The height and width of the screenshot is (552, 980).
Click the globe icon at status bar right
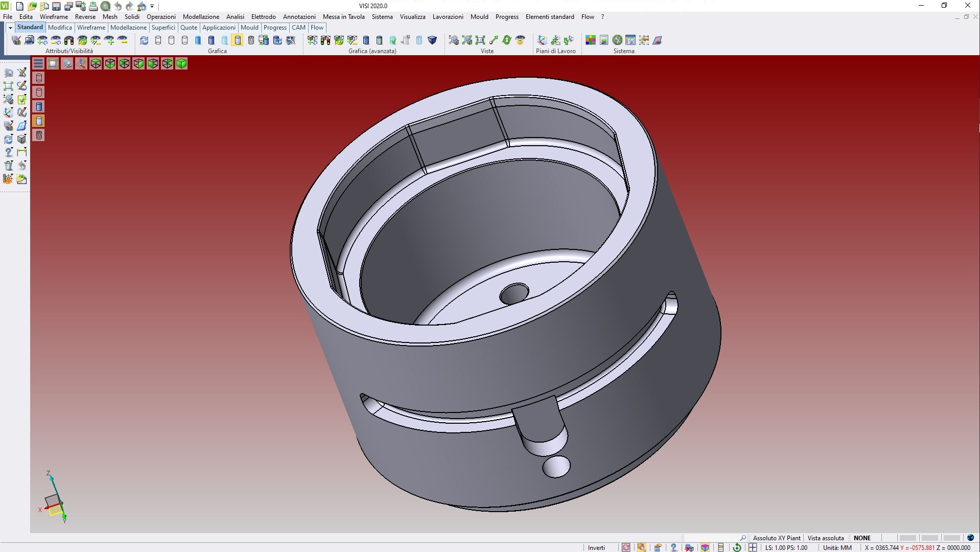pyautogui.click(x=970, y=538)
